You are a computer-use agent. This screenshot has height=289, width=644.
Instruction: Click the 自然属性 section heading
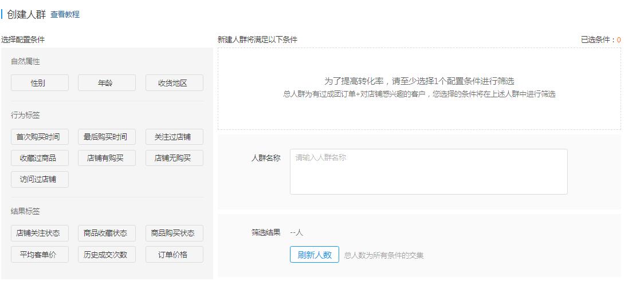(25, 62)
